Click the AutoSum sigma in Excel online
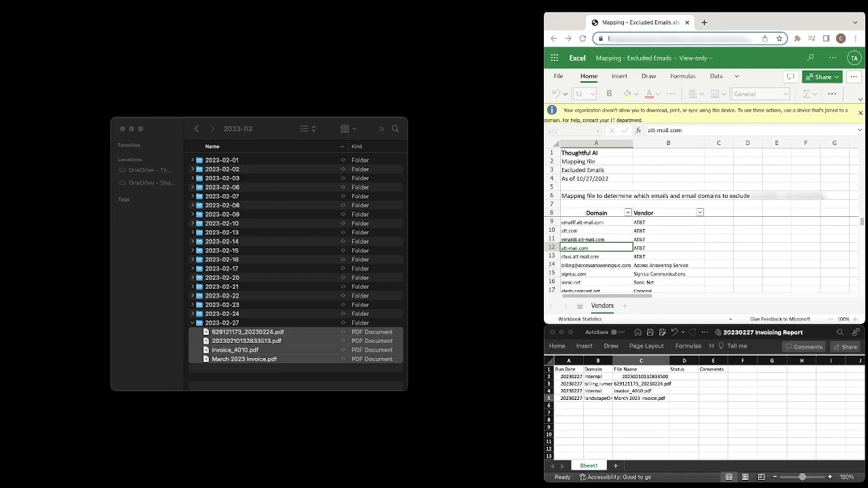The width and height of the screenshot is (868, 488). pyautogui.click(x=806, y=94)
